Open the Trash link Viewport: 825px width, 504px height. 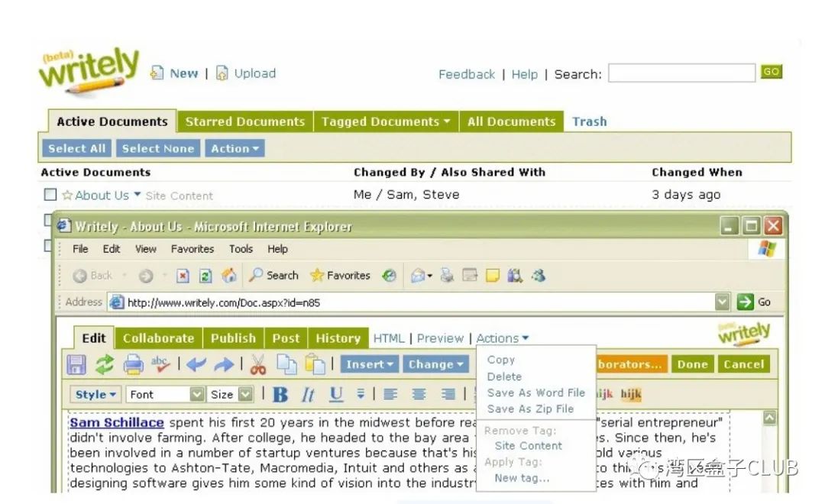pyautogui.click(x=589, y=121)
